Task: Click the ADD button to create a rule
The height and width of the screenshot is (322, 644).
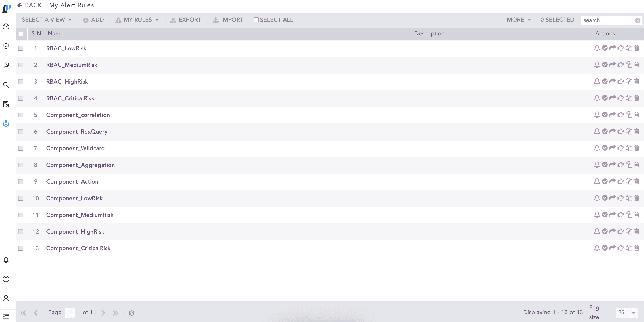Action: pos(94,19)
